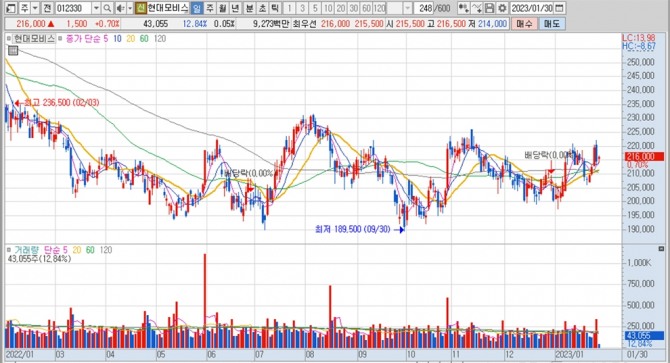Click the grid table icon on chart

pos(13,50)
